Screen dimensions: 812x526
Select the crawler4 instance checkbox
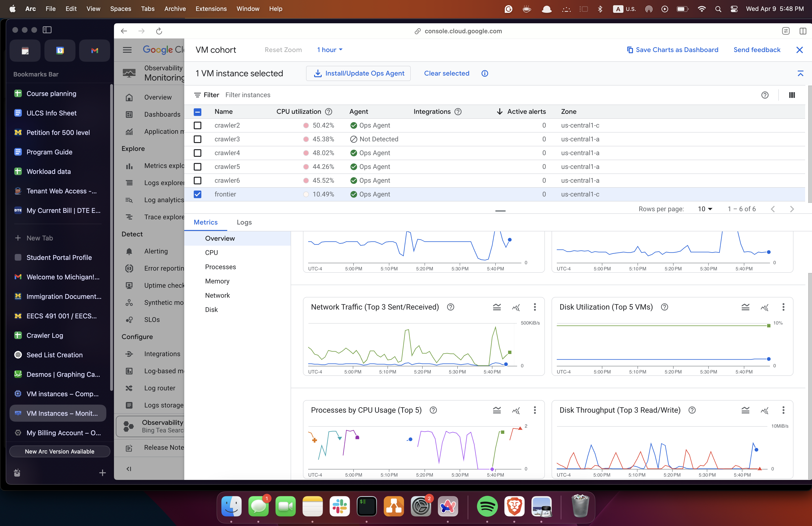[x=198, y=153]
